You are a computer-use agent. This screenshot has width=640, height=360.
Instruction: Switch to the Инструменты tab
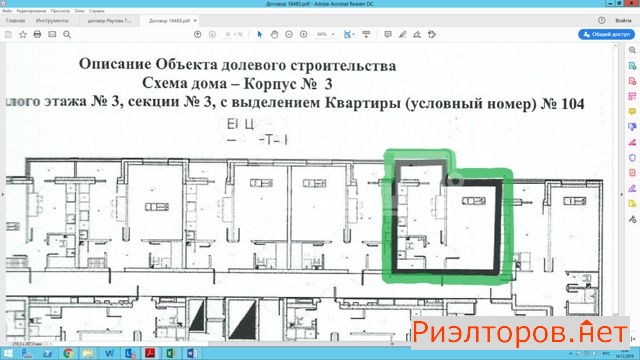tap(52, 20)
